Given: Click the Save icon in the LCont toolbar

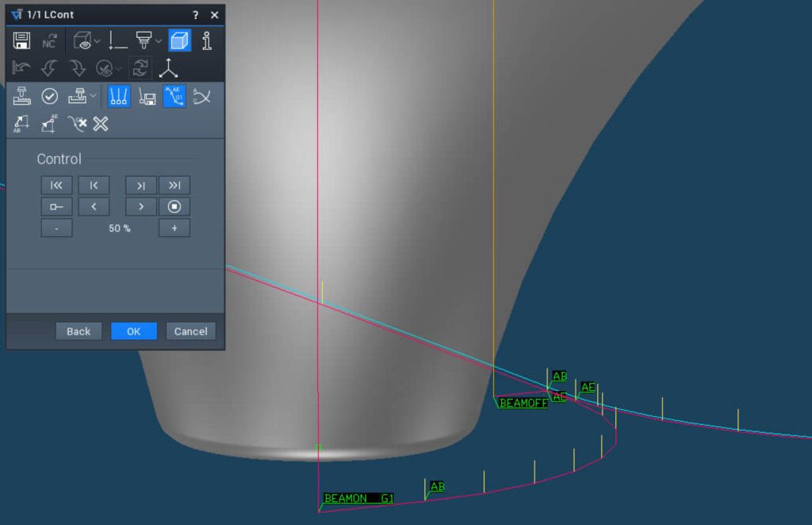Looking at the screenshot, I should pos(21,41).
